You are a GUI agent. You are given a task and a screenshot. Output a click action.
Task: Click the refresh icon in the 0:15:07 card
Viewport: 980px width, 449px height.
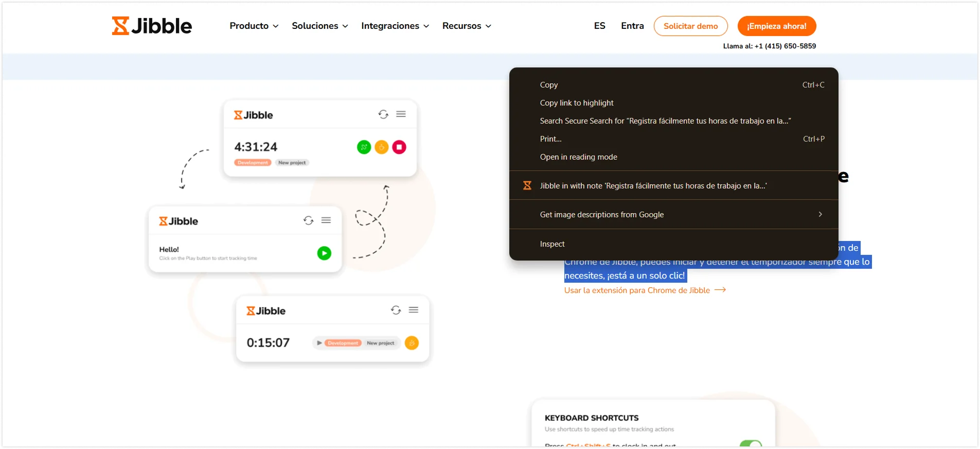[396, 310]
